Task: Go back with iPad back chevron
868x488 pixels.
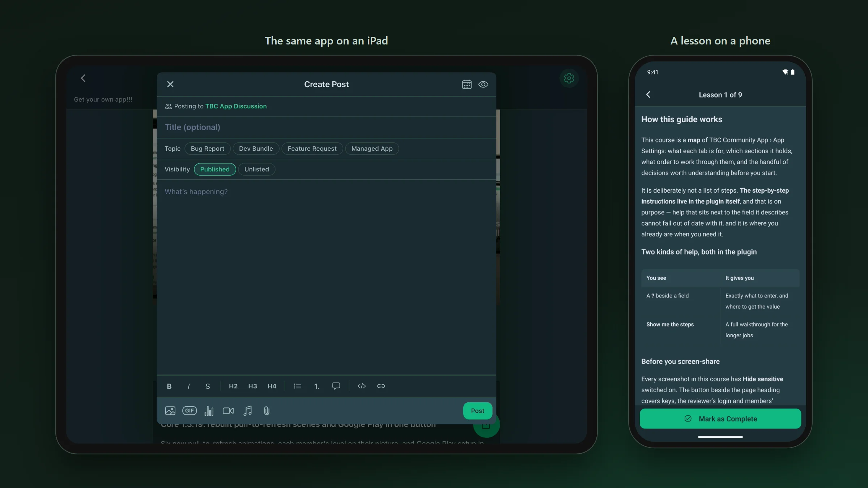Action: pos(83,78)
